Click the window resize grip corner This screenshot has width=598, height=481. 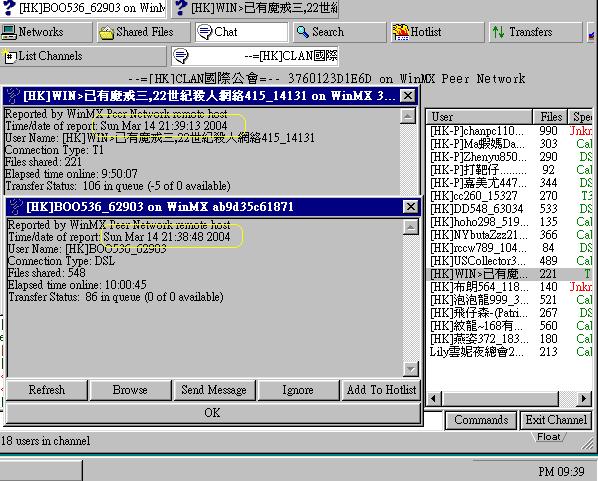pyautogui.click(x=589, y=443)
